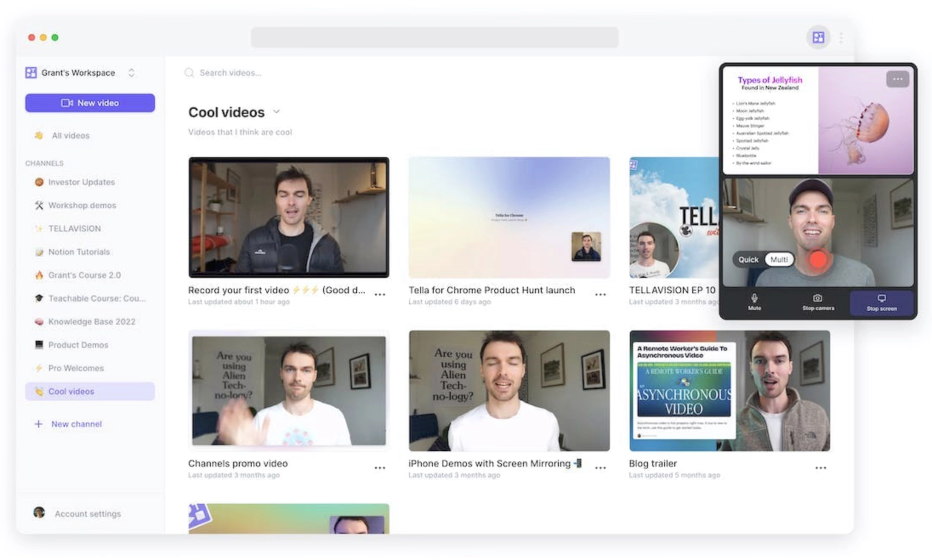Open the Tella extension icon in browser toolbar
932x560 pixels.
point(818,37)
